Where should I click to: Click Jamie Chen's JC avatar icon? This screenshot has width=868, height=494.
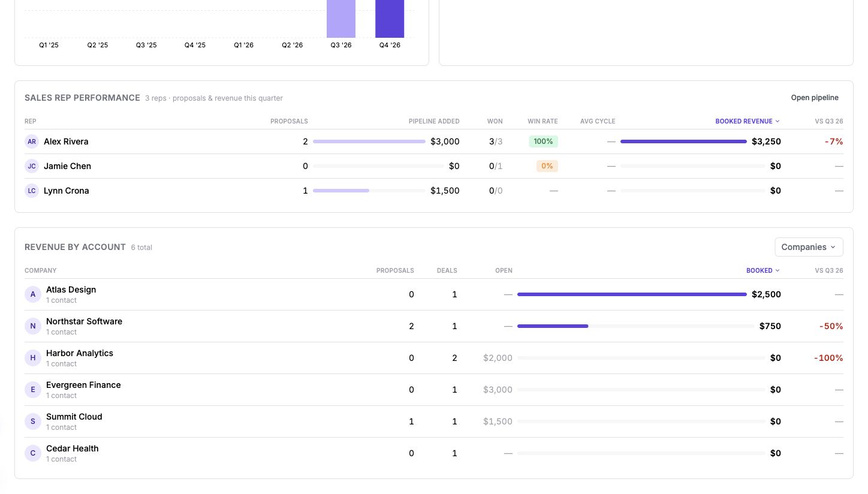click(32, 166)
